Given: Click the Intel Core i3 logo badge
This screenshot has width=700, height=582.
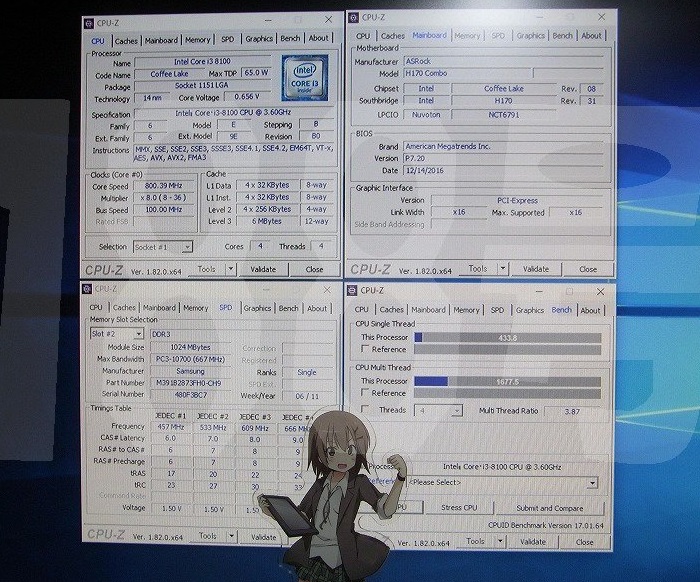Looking at the screenshot, I should coord(305,78).
